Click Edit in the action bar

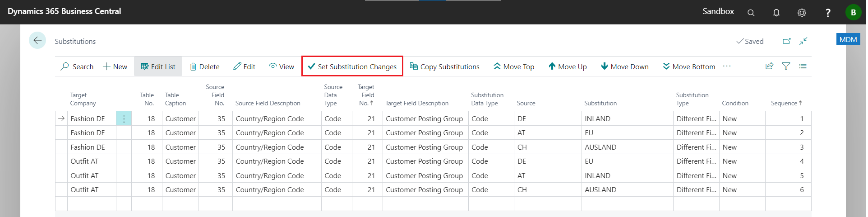(x=244, y=66)
